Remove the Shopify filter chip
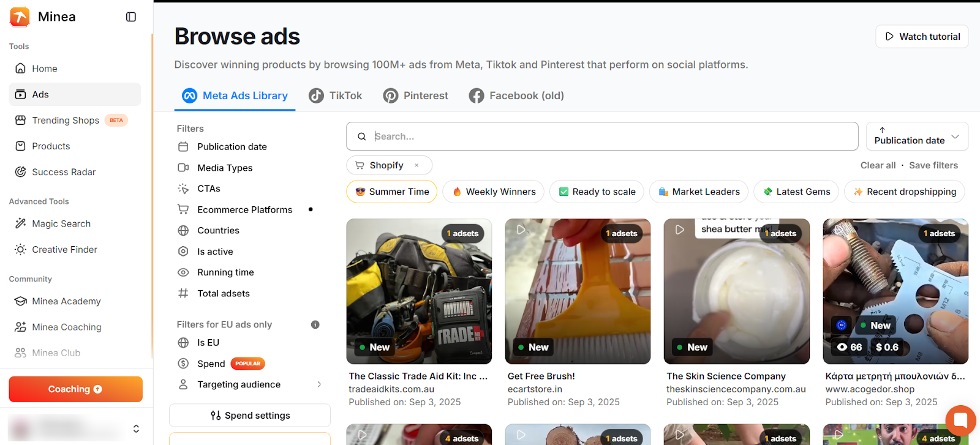 click(x=417, y=165)
